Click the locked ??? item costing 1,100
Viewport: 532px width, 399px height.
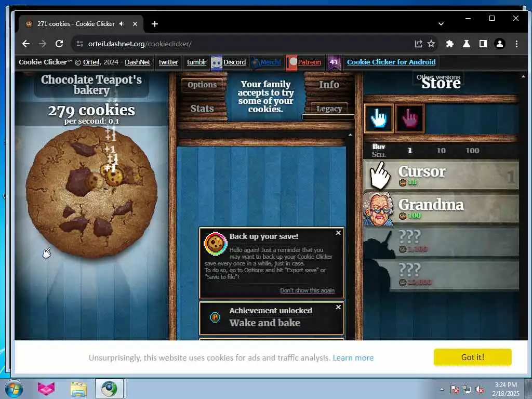tap(441, 241)
